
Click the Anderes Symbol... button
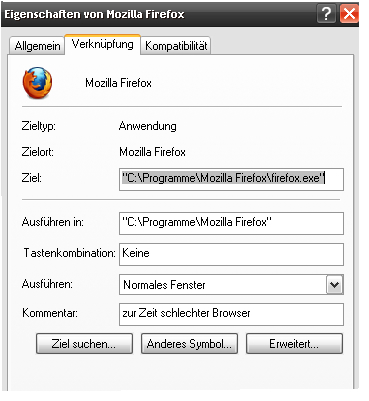coord(189,344)
